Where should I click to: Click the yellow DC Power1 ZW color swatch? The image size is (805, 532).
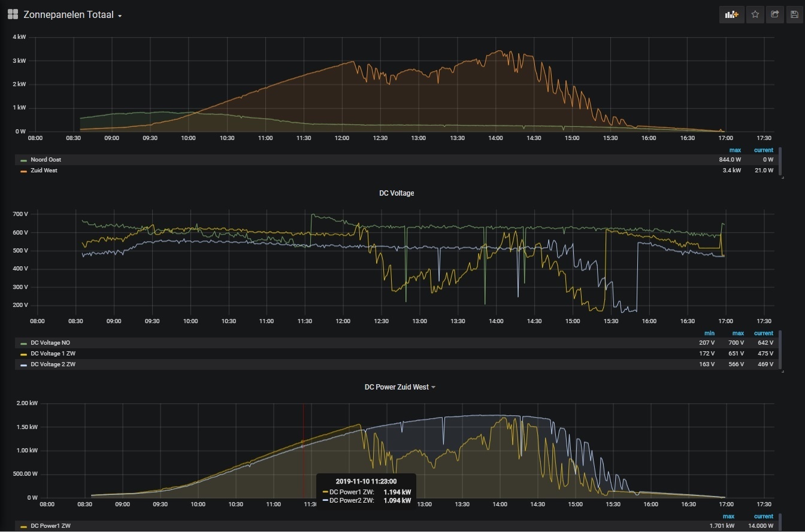pyautogui.click(x=23, y=527)
